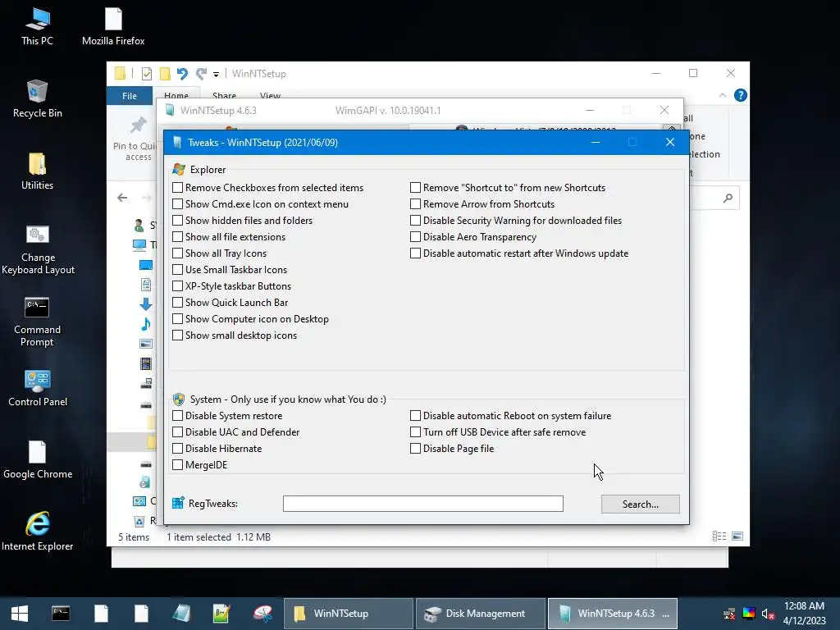This screenshot has height=630, width=840.
Task: Switch Explorer to details view button
Action: point(719,536)
